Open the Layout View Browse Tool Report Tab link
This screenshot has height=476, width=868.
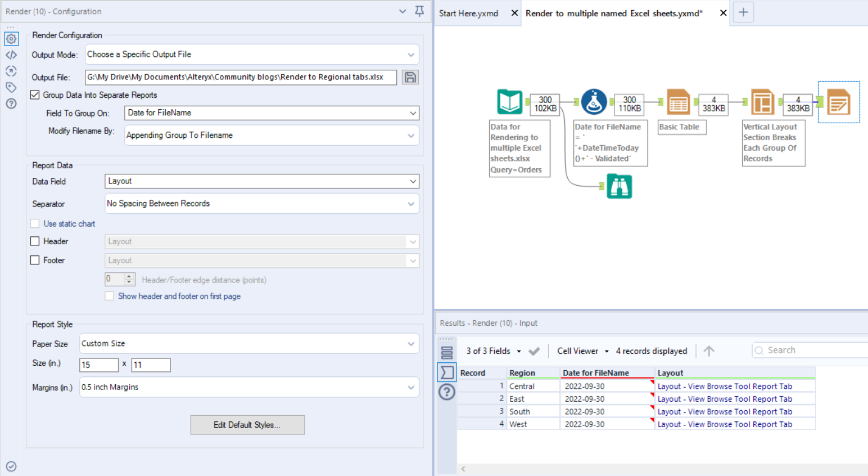pyautogui.click(x=725, y=386)
